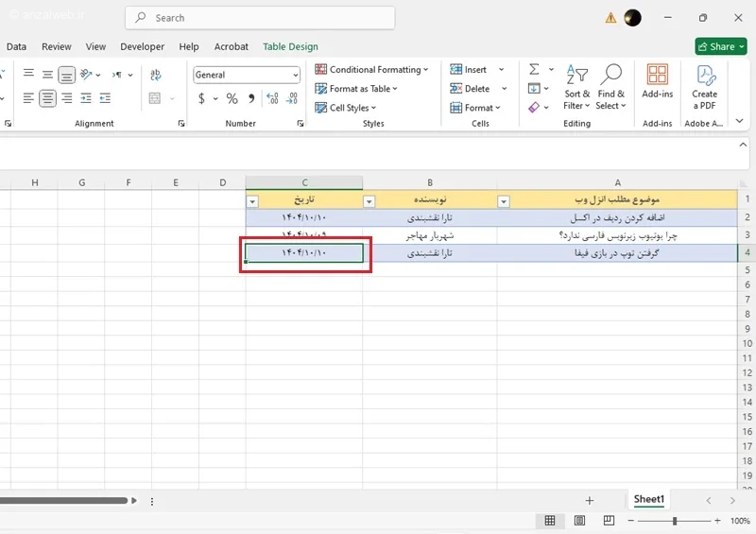Click the AutoSum sigma icon
Screen dimensions: 756x534
(x=534, y=69)
